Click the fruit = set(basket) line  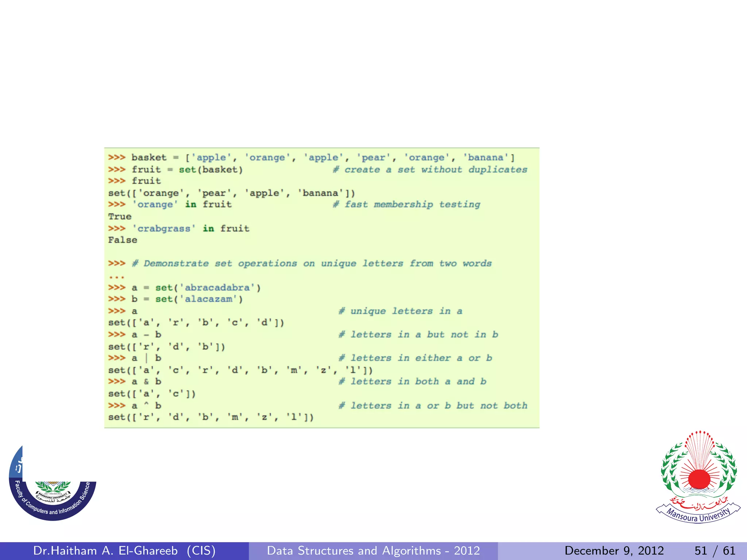(175, 170)
